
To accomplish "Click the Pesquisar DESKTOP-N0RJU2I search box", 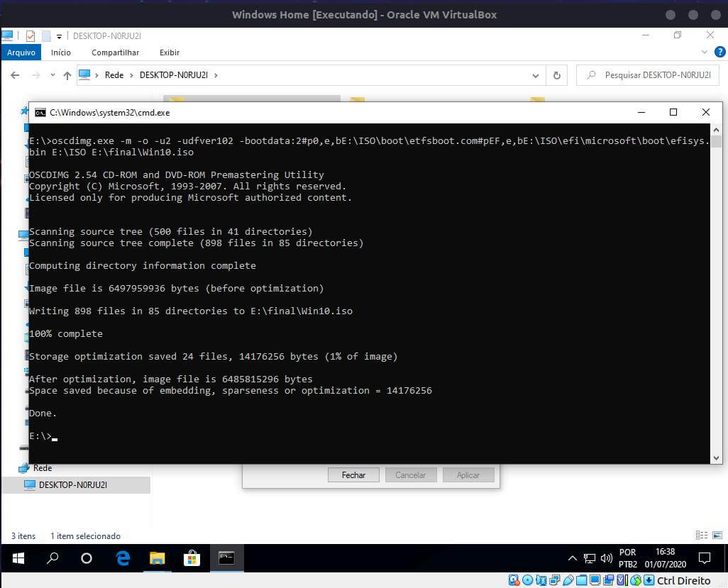I will pos(648,75).
